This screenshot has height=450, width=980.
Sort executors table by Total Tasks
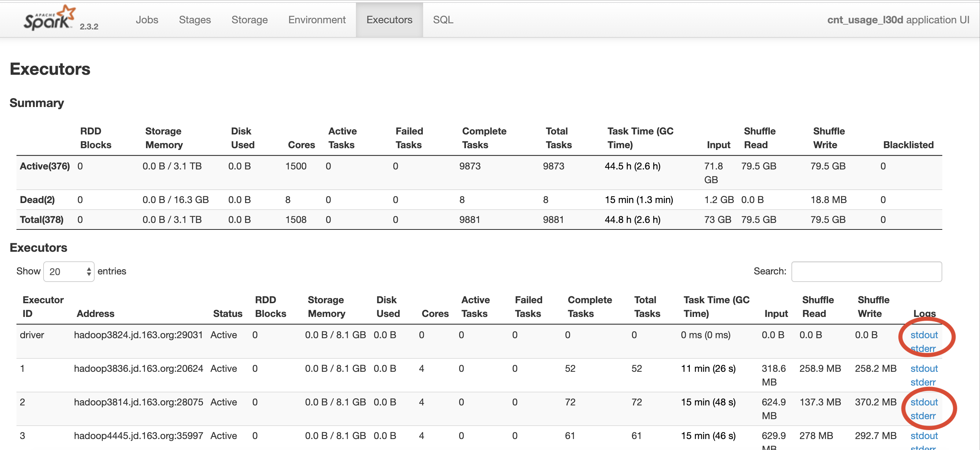647,307
